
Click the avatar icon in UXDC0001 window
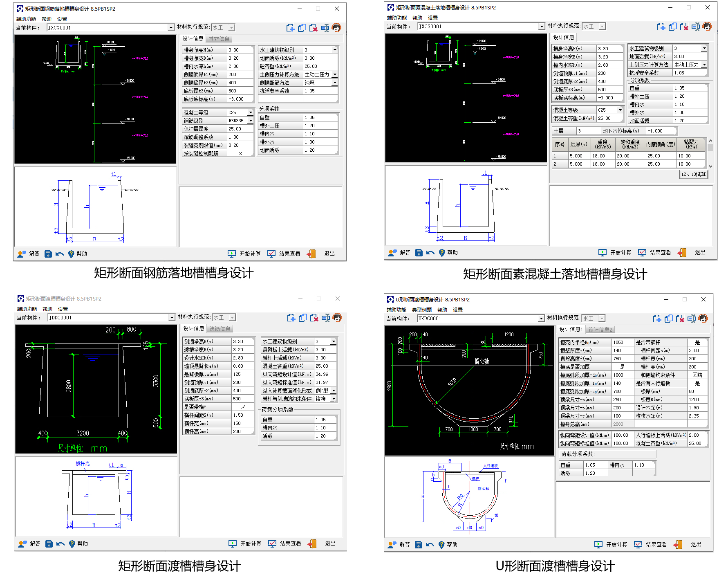click(x=703, y=319)
